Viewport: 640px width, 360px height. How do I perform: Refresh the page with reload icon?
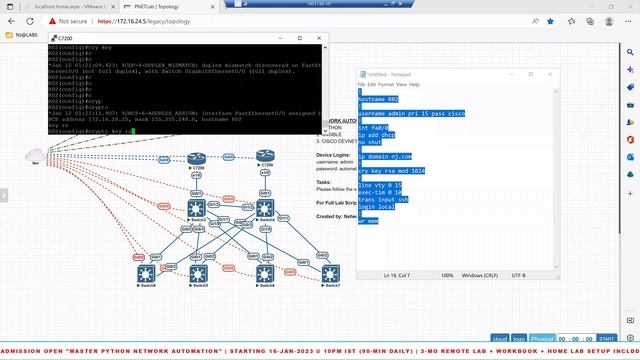click(30, 21)
